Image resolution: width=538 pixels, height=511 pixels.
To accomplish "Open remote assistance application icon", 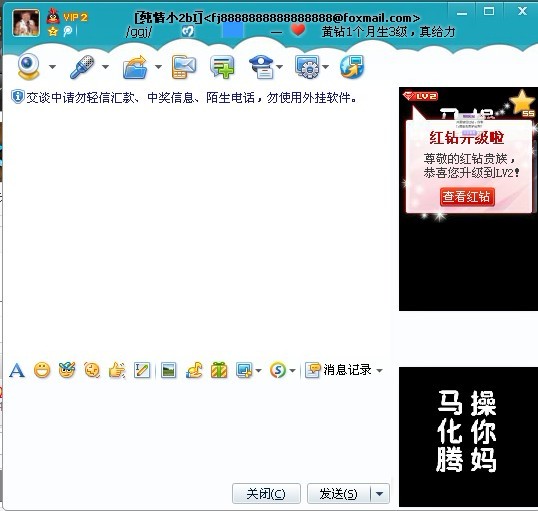I will pyautogui.click(x=307, y=67).
